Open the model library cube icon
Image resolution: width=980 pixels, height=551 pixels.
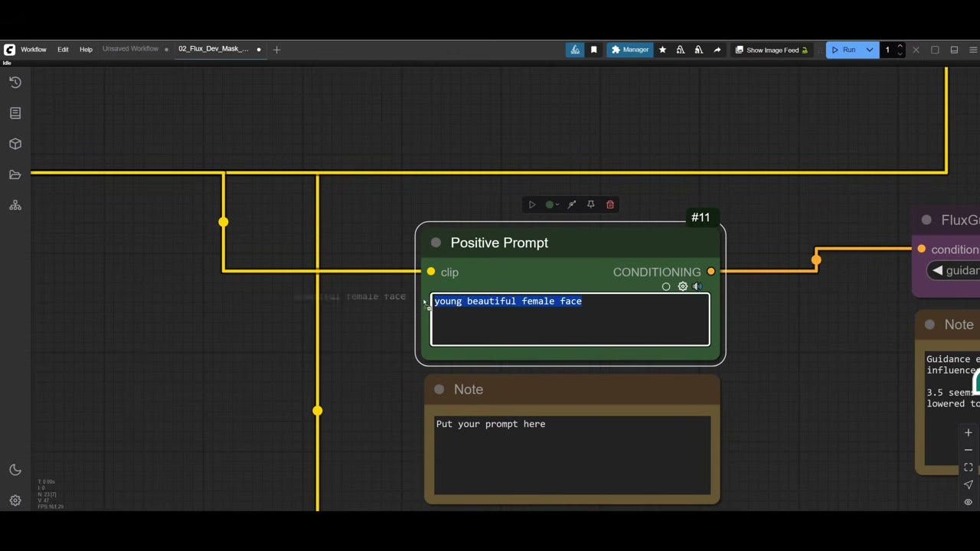pos(15,144)
